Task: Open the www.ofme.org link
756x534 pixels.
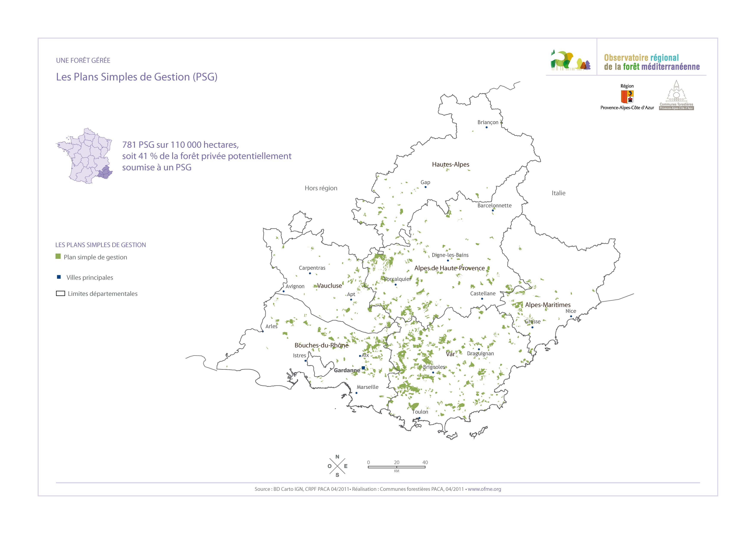Action: point(484,489)
